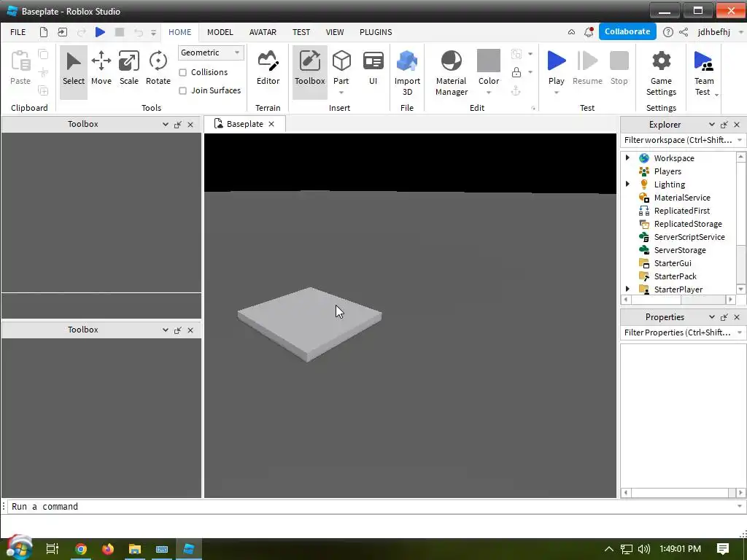Screen dimensions: 747x560
Task: Expand the StarterPlayer tree node
Action: coord(627,289)
